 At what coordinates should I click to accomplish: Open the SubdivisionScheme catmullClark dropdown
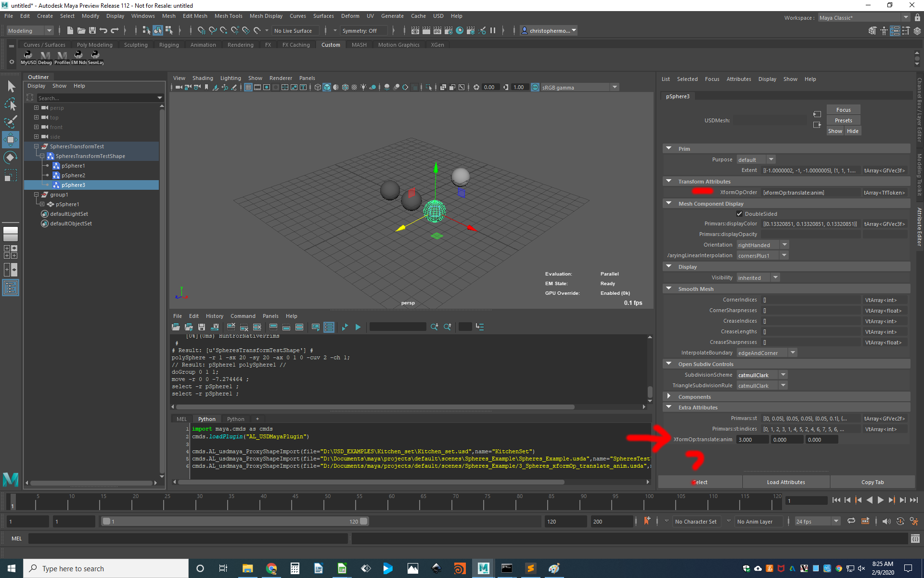[x=783, y=375]
